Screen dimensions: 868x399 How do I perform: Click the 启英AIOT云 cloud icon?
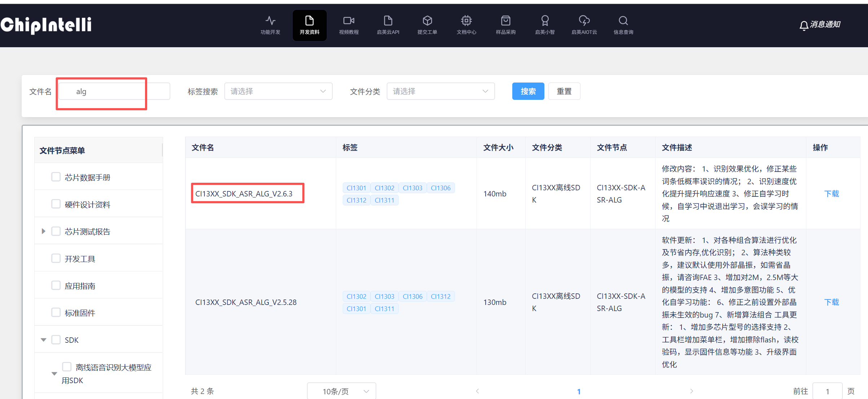click(x=584, y=25)
